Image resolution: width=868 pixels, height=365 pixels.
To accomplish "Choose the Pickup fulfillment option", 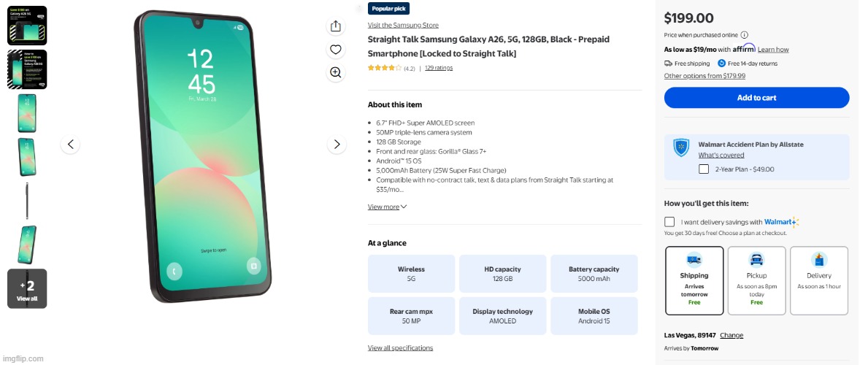I will coord(756,280).
